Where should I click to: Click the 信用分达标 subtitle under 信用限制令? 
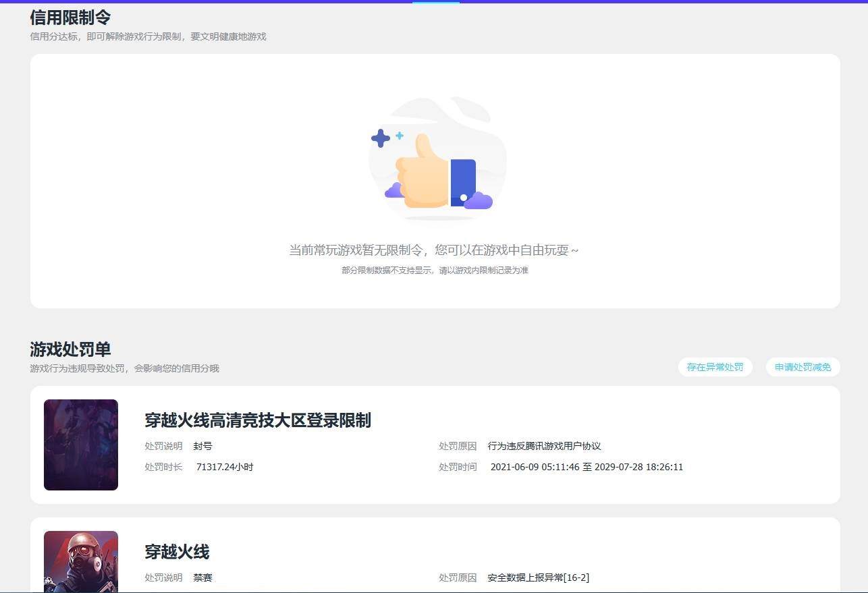click(x=148, y=36)
